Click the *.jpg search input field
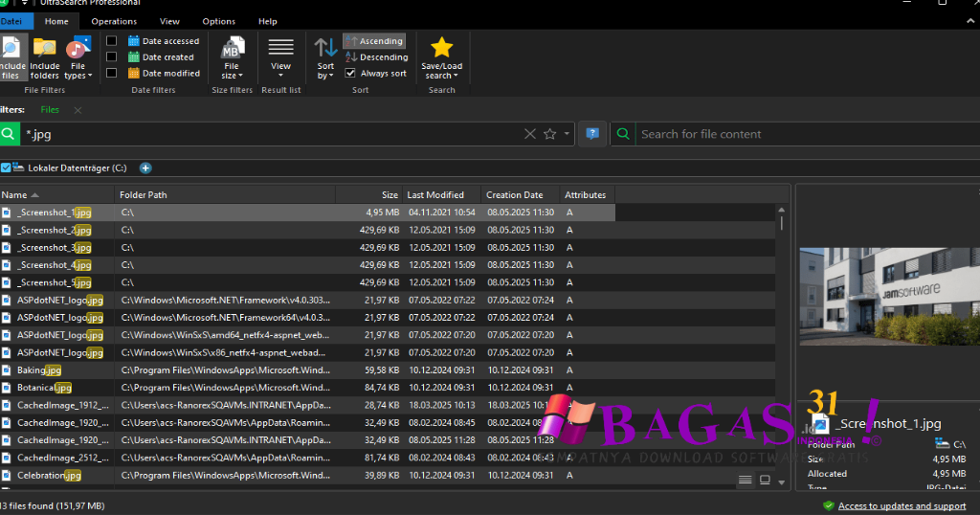The image size is (980, 515). click(x=272, y=134)
